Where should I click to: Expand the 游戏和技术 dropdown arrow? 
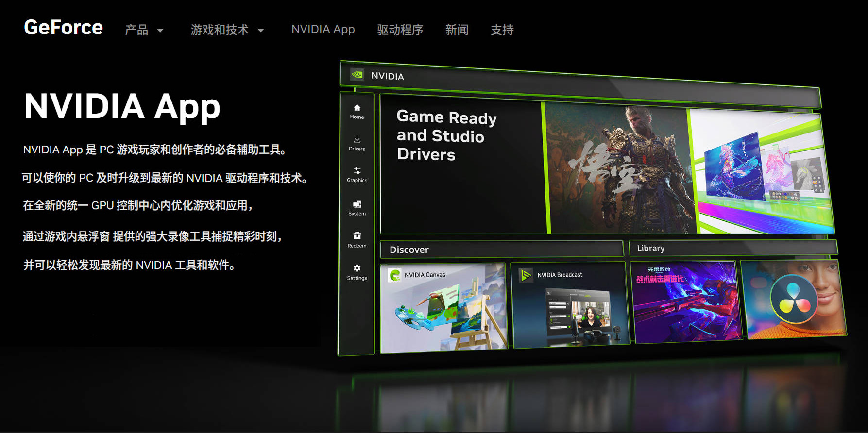tap(261, 31)
